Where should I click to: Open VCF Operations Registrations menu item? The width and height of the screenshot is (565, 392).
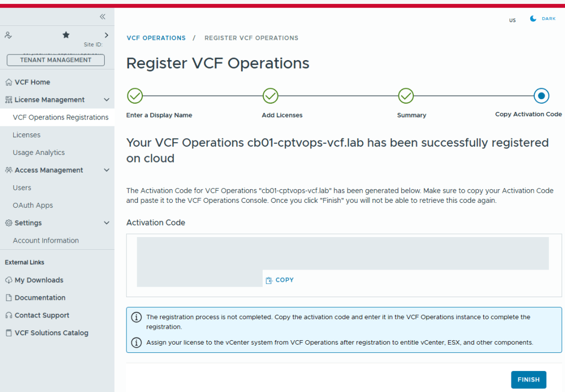(61, 117)
